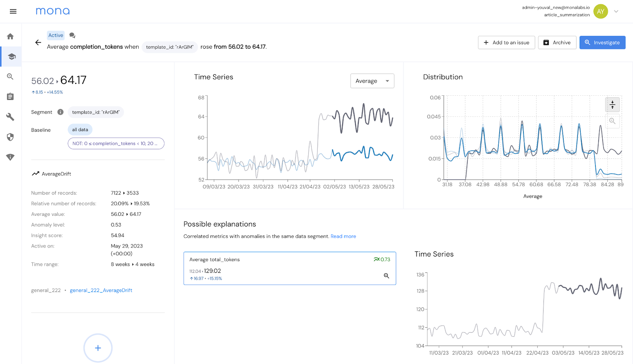This screenshot has height=364, width=633.
Task: Click the back arrow
Action: pos(38,43)
